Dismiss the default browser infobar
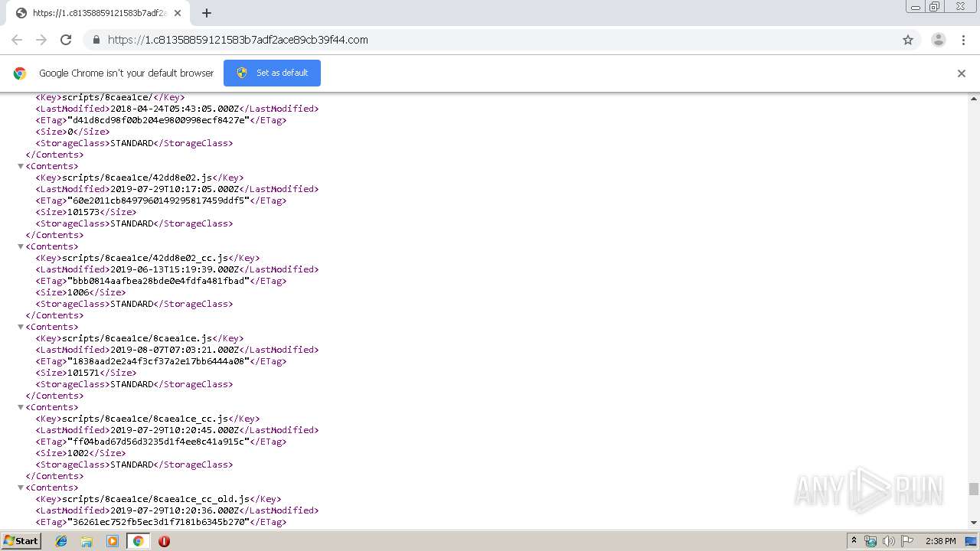Viewport: 980px width, 551px height. [962, 73]
